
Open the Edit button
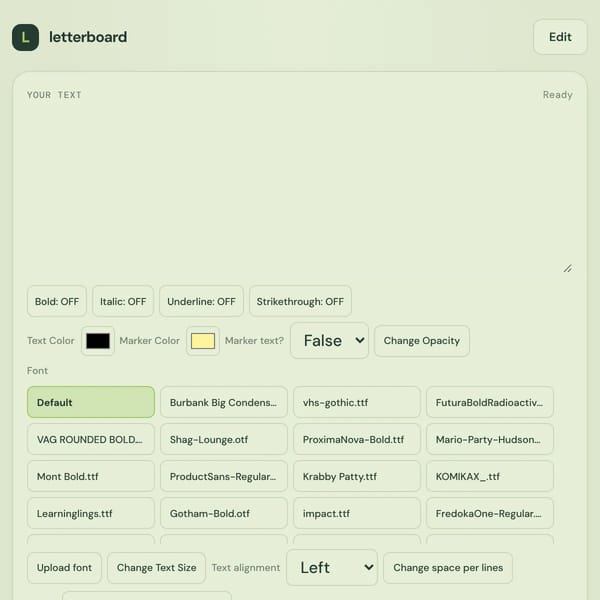(560, 37)
